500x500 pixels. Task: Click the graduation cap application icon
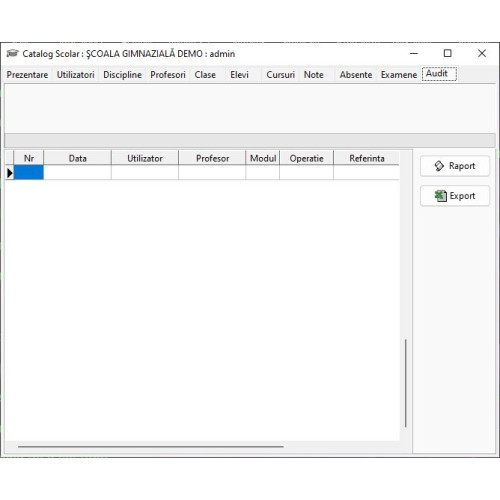[x=12, y=53]
